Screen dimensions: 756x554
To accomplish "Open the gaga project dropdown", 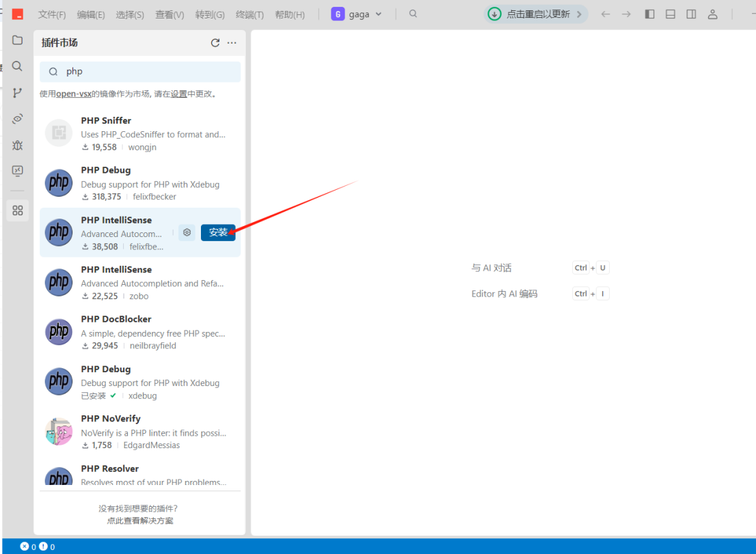I will click(356, 14).
